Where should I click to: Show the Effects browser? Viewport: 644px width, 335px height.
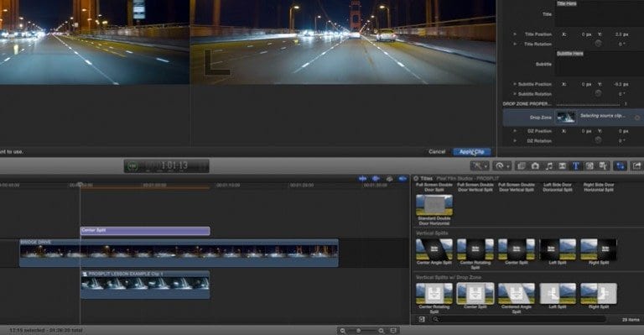tap(522, 165)
